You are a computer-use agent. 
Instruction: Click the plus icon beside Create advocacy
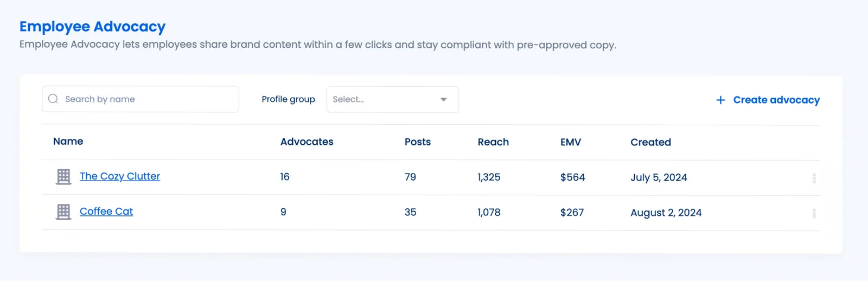[x=720, y=100]
